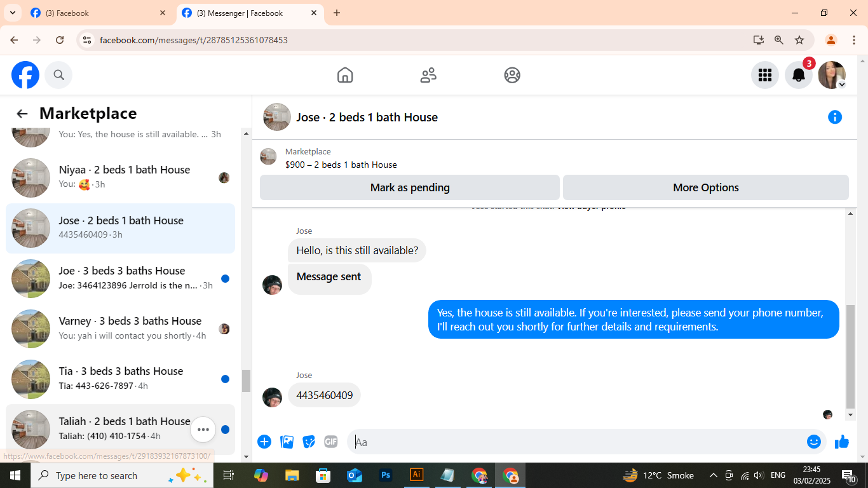Click Jose's avatar in the chat header

coord(277,117)
